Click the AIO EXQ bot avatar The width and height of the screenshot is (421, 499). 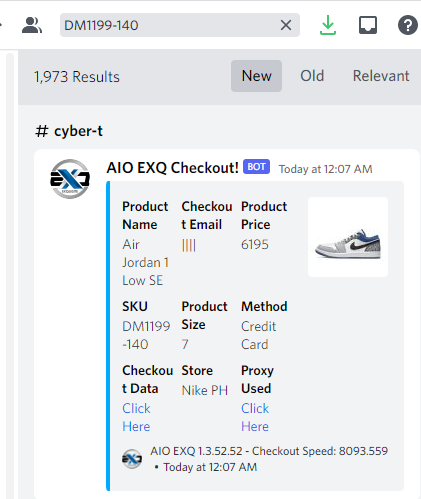[70, 179]
